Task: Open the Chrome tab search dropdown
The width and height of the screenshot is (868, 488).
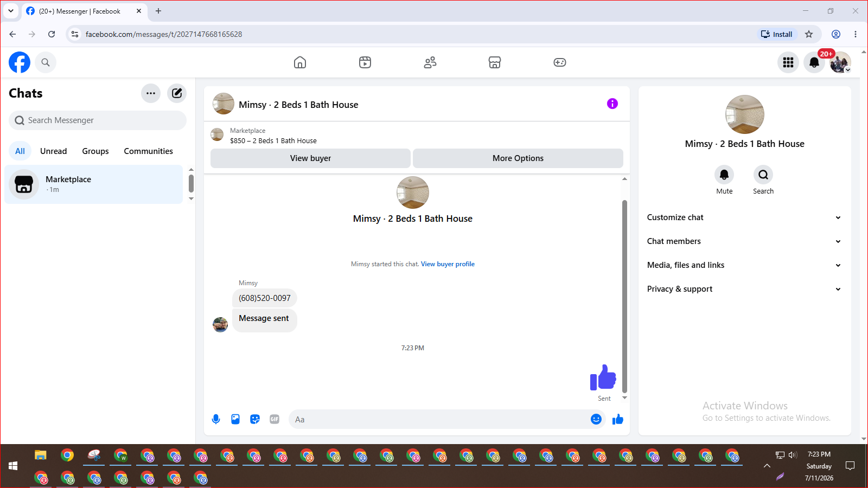Action: pos(11,11)
